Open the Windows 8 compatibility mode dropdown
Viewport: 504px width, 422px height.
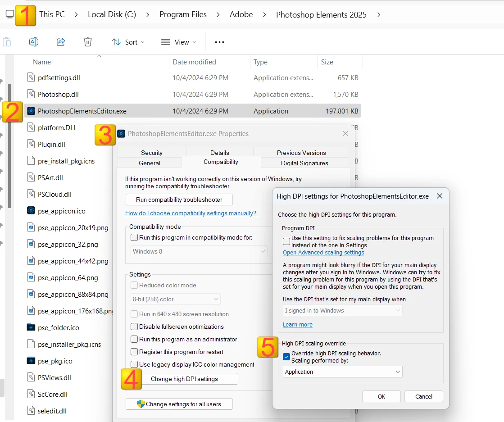pyautogui.click(x=199, y=251)
